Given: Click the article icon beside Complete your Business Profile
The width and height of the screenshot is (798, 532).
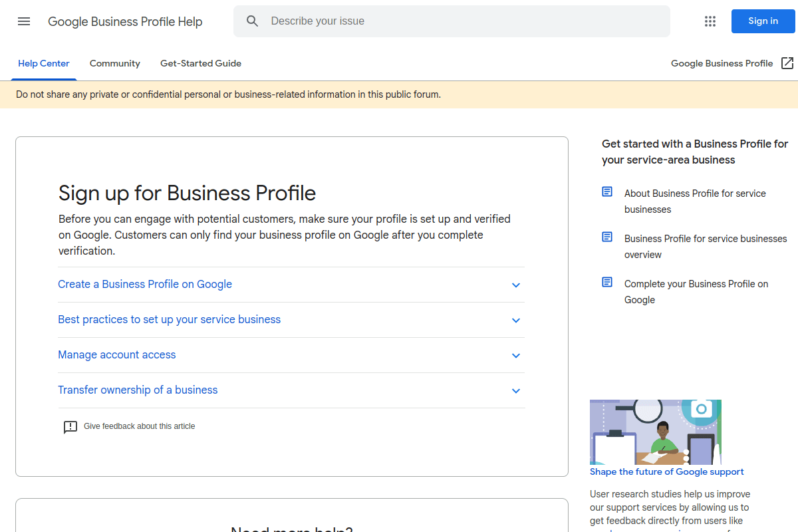Looking at the screenshot, I should (x=606, y=281).
